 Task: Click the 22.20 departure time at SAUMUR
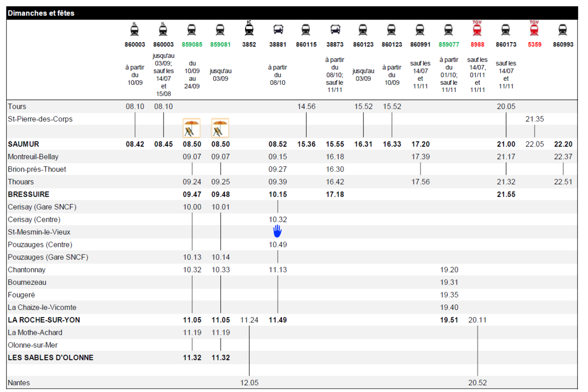(x=563, y=144)
